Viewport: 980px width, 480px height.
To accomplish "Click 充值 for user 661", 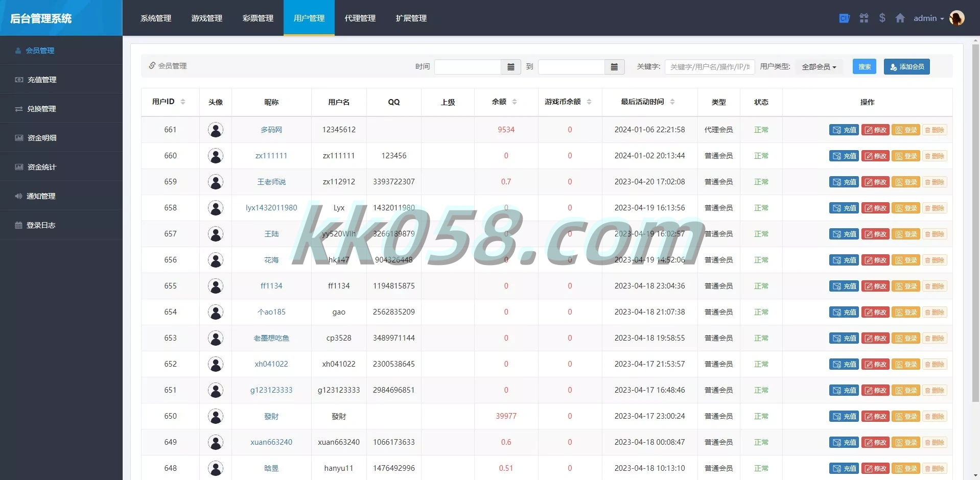I will [844, 130].
